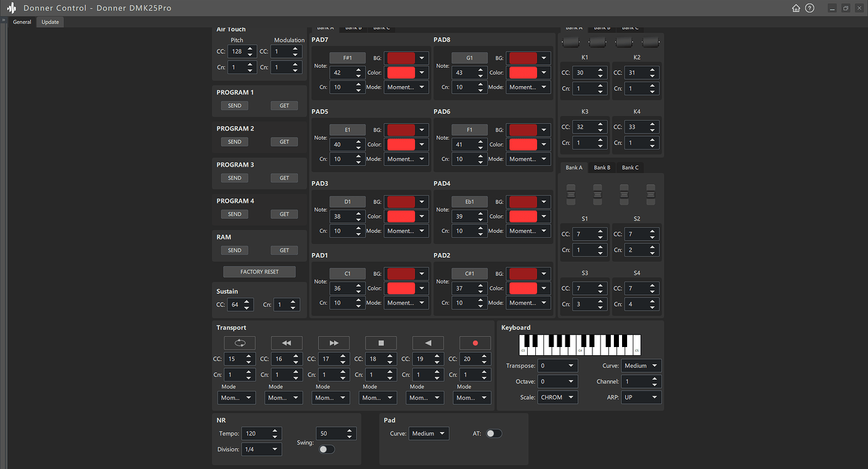Open the Scale dropdown showing CHROM
Image resolution: width=868 pixels, height=469 pixels.
point(557,397)
